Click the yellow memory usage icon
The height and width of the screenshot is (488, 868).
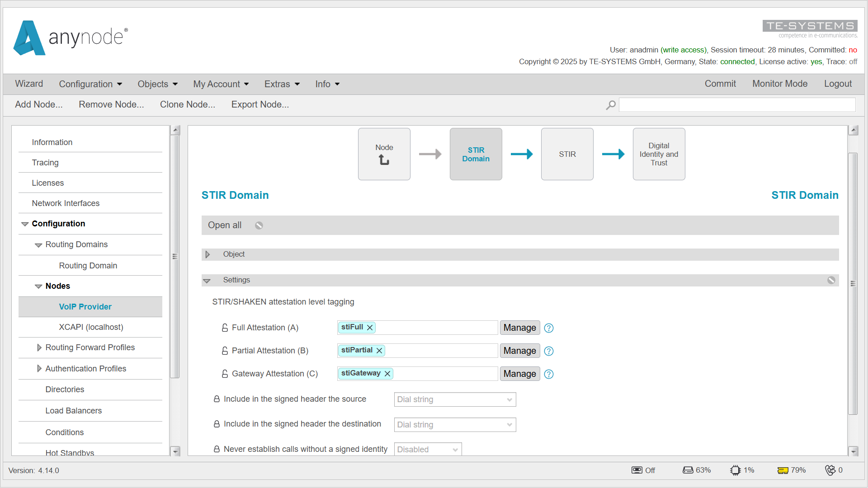[x=783, y=470]
